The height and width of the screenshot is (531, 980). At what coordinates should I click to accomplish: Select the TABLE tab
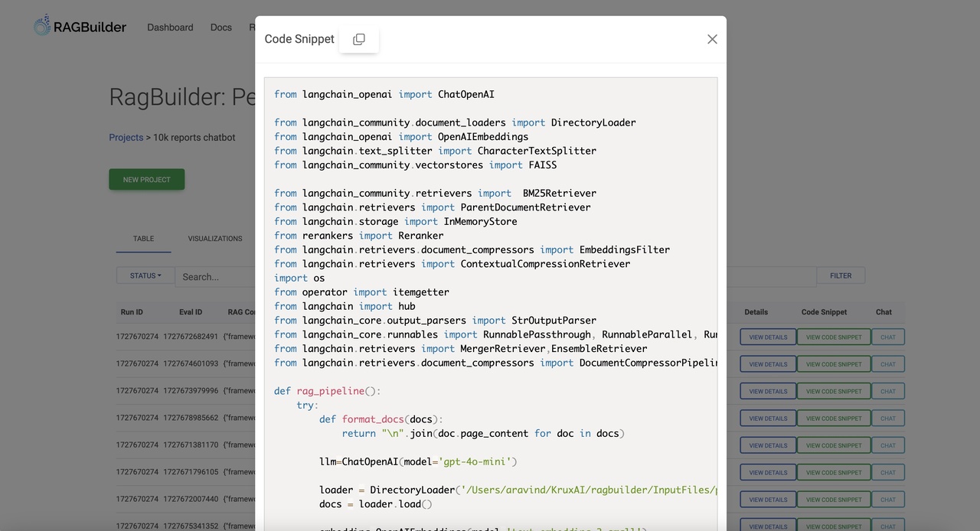143,238
